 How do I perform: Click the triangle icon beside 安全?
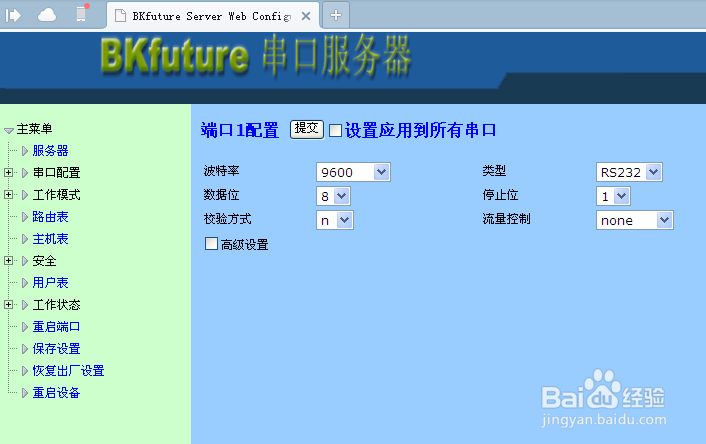point(25,261)
